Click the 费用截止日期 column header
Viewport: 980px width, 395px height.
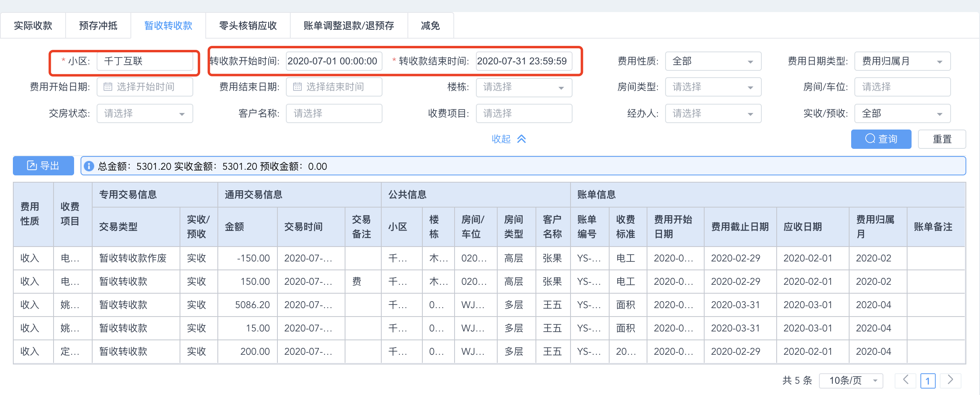[740, 227]
